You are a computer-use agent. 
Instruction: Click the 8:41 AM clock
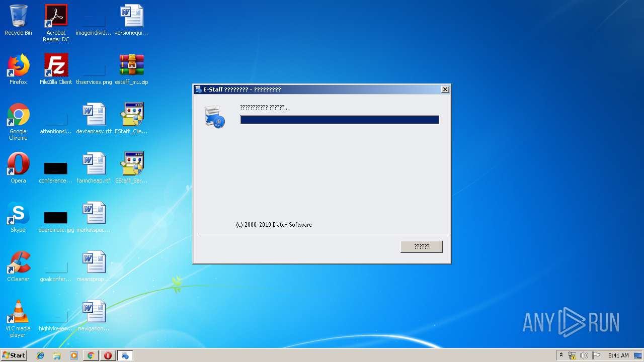pyautogui.click(x=618, y=355)
